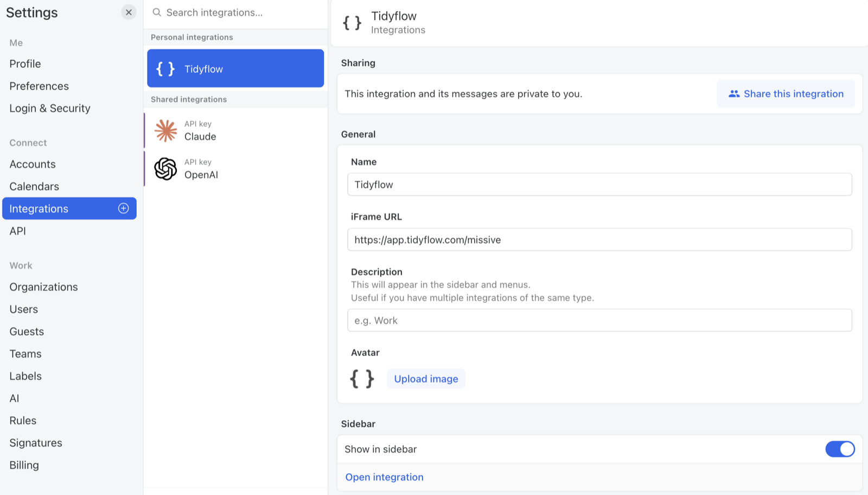Click the iFrame URL input field
Image resolution: width=868 pixels, height=495 pixels.
(x=599, y=239)
